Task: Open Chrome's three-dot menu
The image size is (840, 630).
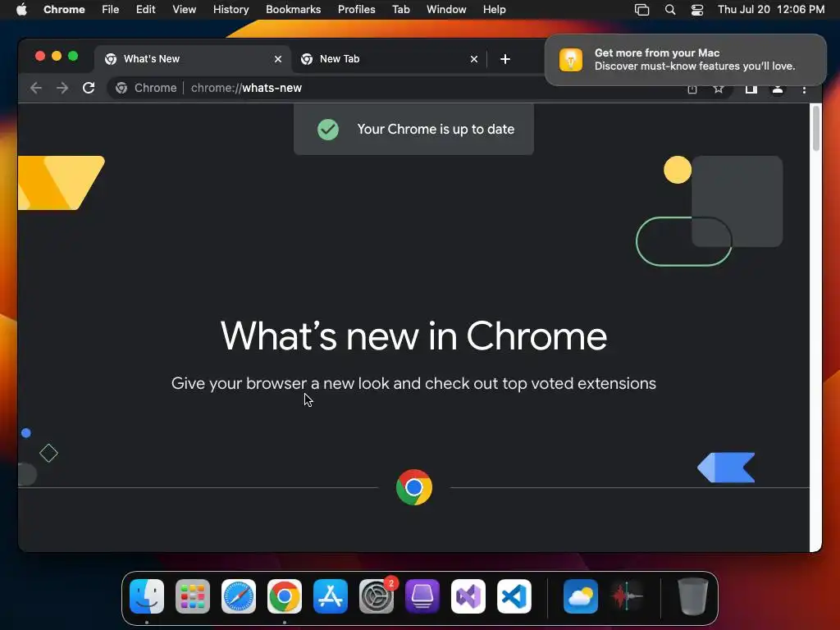Action: (x=804, y=89)
